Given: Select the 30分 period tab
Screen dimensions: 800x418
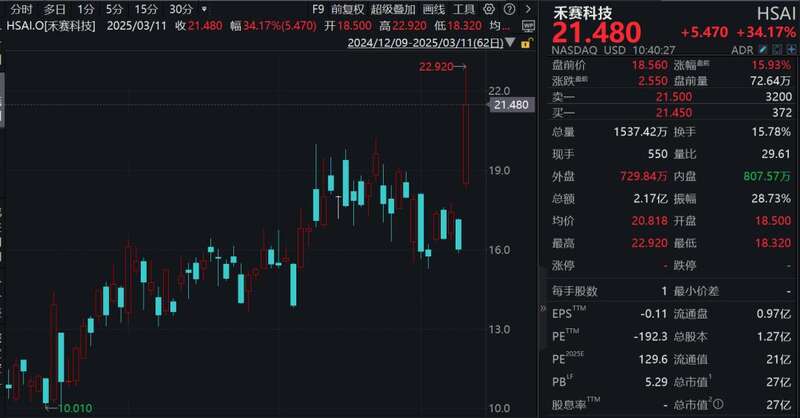Looking at the screenshot, I should tap(181, 9).
